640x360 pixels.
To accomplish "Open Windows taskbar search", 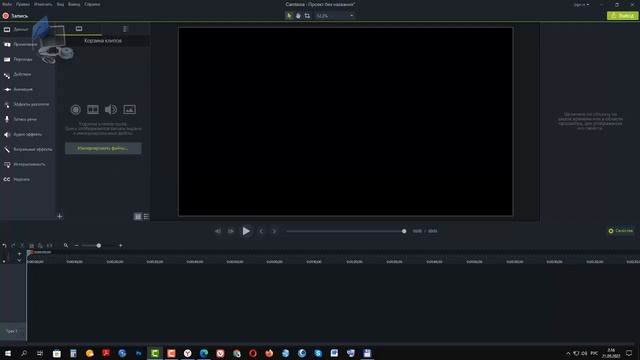I will point(24,353).
